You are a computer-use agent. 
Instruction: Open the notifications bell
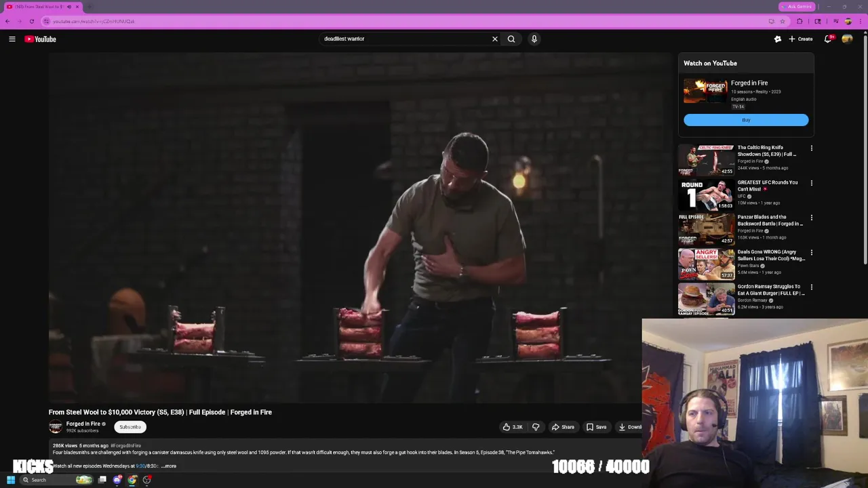[x=828, y=39]
